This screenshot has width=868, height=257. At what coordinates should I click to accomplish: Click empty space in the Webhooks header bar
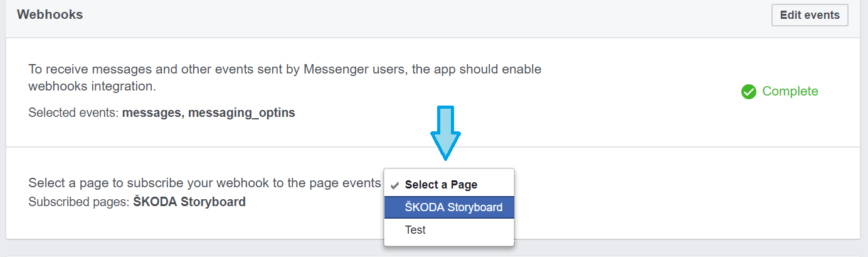coord(426,15)
